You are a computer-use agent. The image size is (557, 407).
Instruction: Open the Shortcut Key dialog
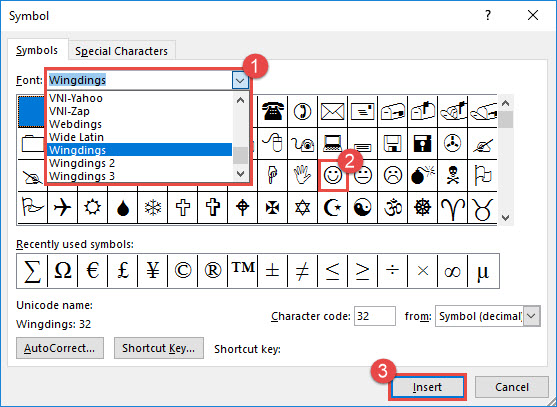tap(158, 348)
